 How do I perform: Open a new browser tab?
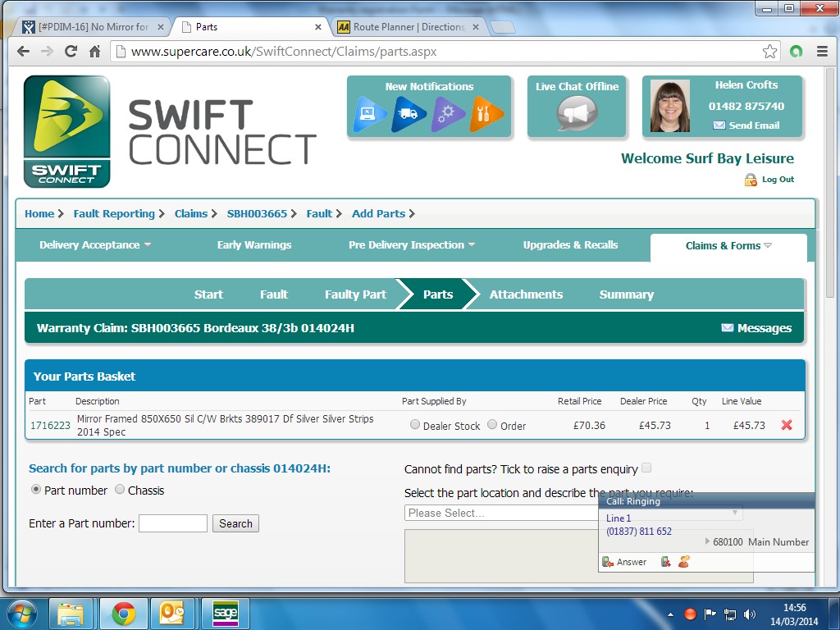click(502, 27)
